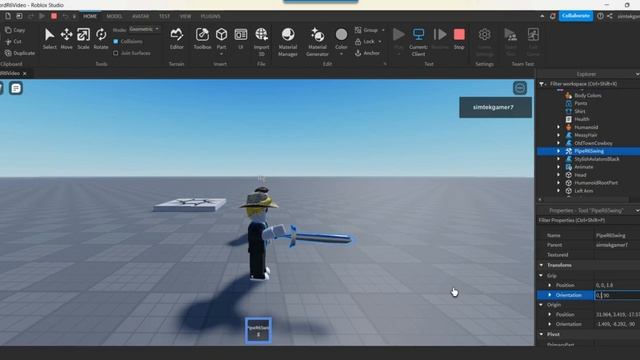
Task: Switch to the PLUGINS ribbon tab
Action: (x=211, y=16)
